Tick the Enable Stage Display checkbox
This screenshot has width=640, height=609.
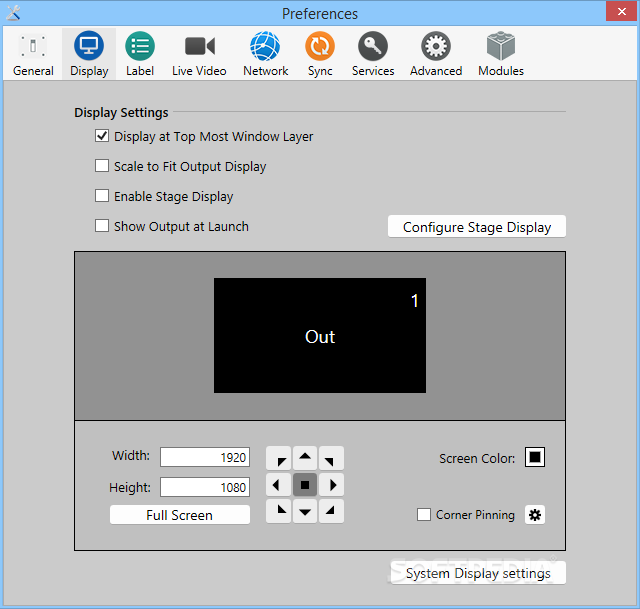pos(102,196)
